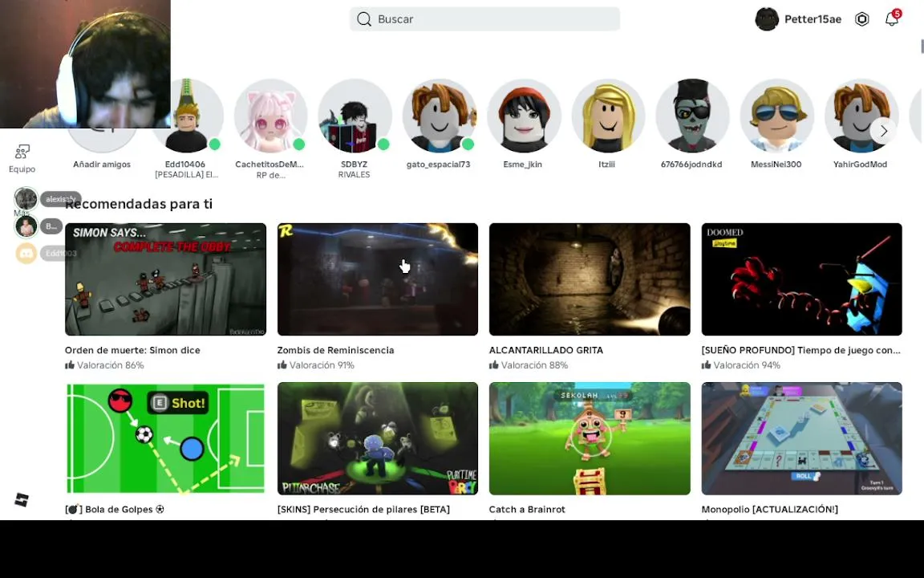The height and width of the screenshot is (578, 924).
Task: Focus the Buscar search field
Action: coord(484,19)
